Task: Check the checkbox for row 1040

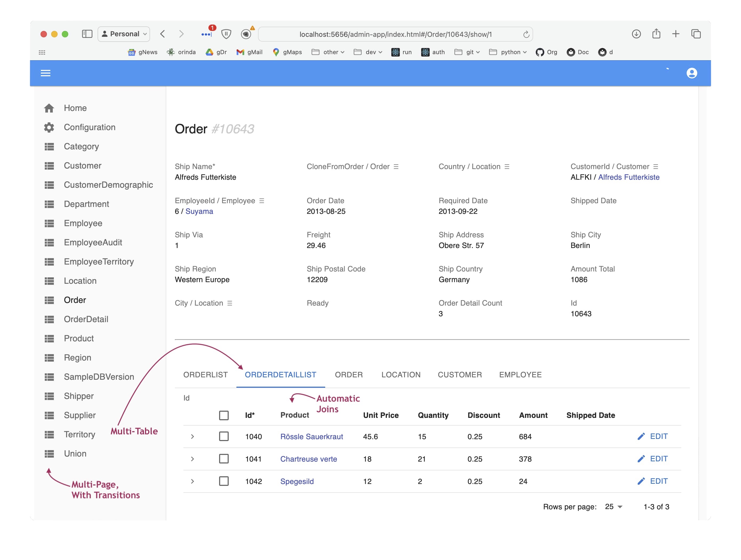Action: point(224,436)
